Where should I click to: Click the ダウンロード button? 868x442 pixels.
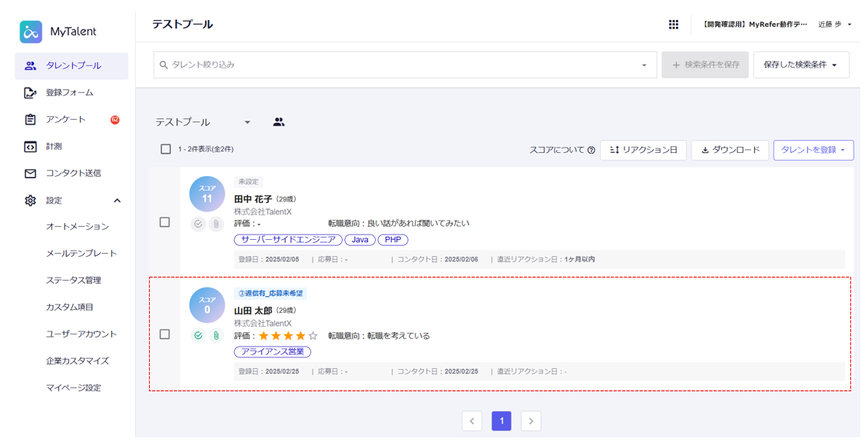(730, 150)
